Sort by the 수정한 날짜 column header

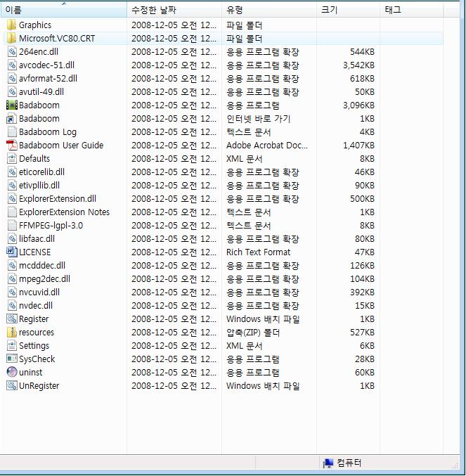click(174, 10)
